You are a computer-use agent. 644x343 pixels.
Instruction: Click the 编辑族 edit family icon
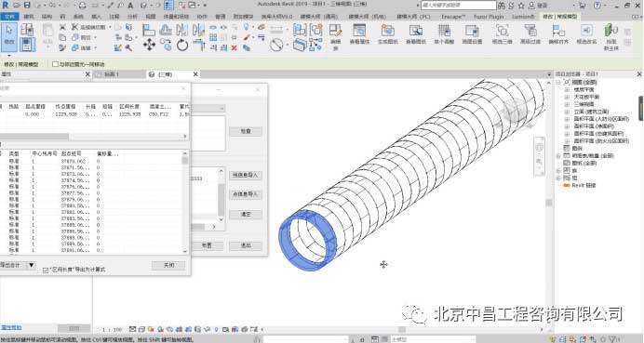336,36
